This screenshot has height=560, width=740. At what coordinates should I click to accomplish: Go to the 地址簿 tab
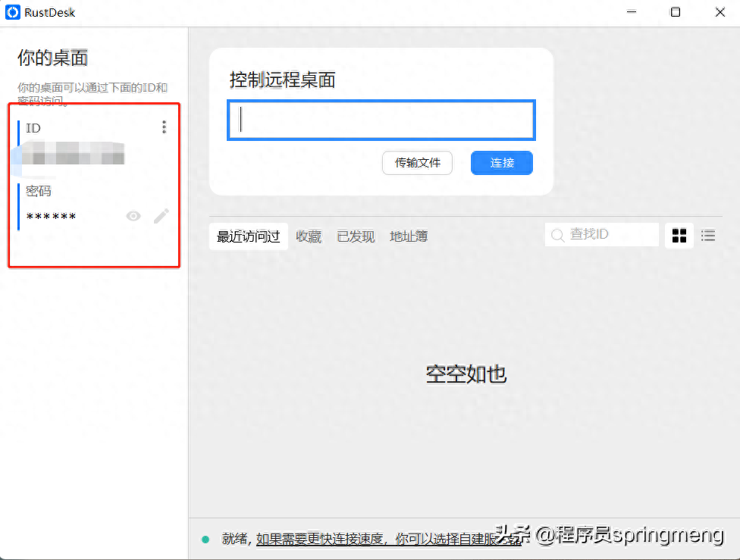pos(409,236)
